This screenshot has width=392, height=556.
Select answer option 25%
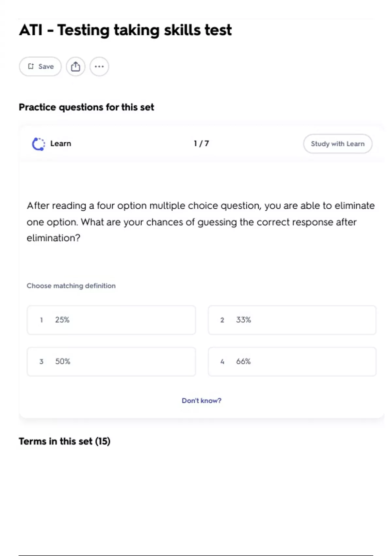click(111, 320)
